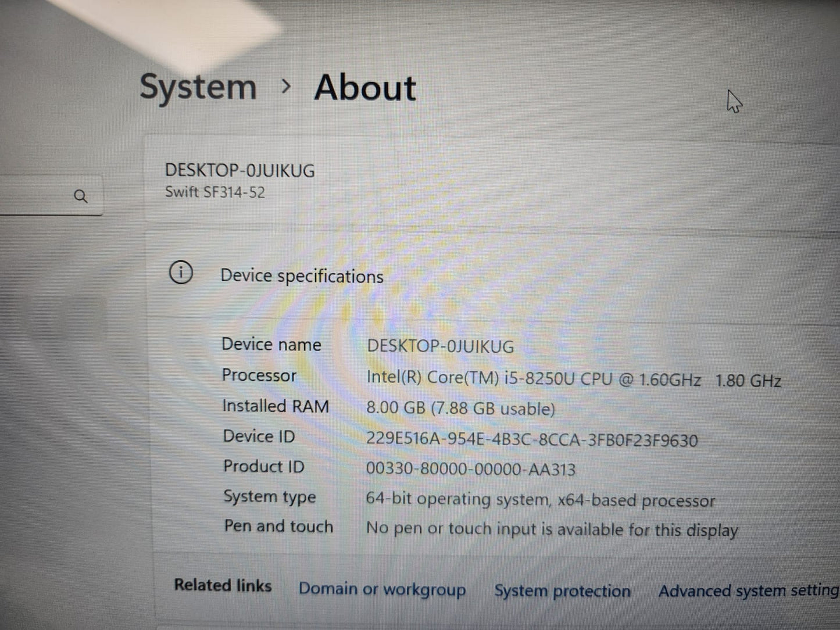Select the breadcrumb chevron between System and About
Screen dimensions: 840x630
(285, 87)
